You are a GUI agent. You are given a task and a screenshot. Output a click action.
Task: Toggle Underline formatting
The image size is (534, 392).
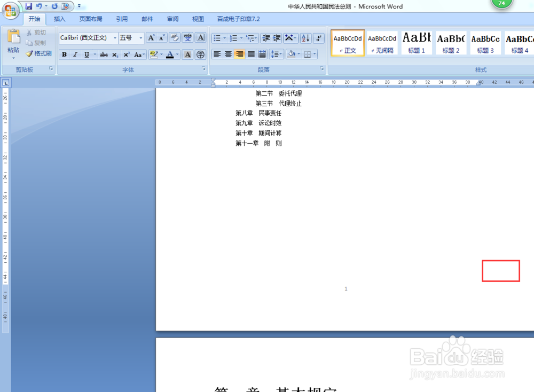click(x=87, y=54)
